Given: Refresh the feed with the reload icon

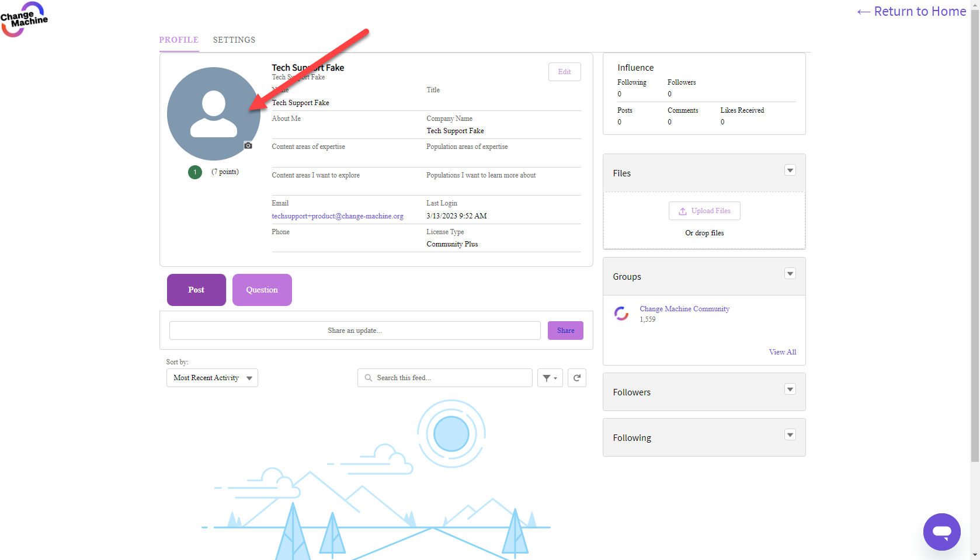Looking at the screenshot, I should tap(577, 378).
